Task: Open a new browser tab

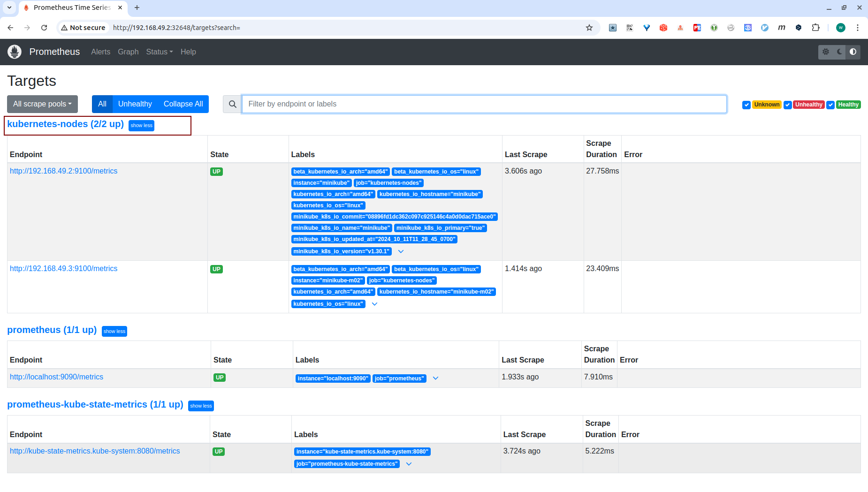Action: point(137,8)
